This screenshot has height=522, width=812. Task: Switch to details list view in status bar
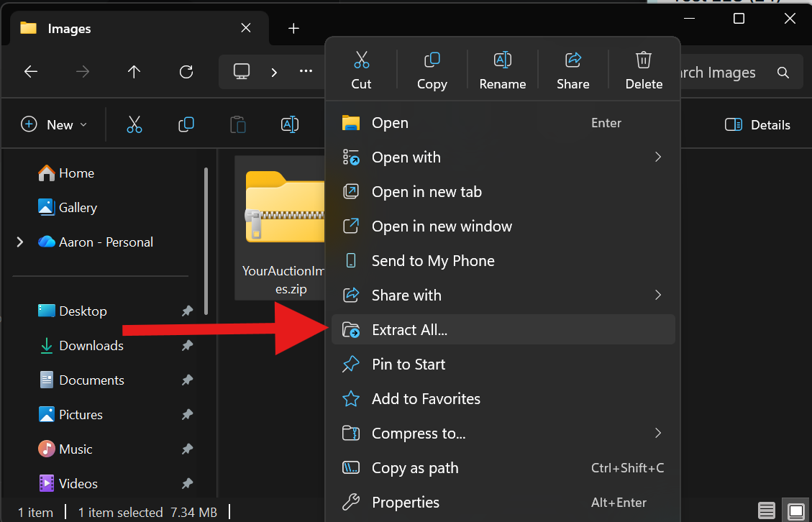767,510
